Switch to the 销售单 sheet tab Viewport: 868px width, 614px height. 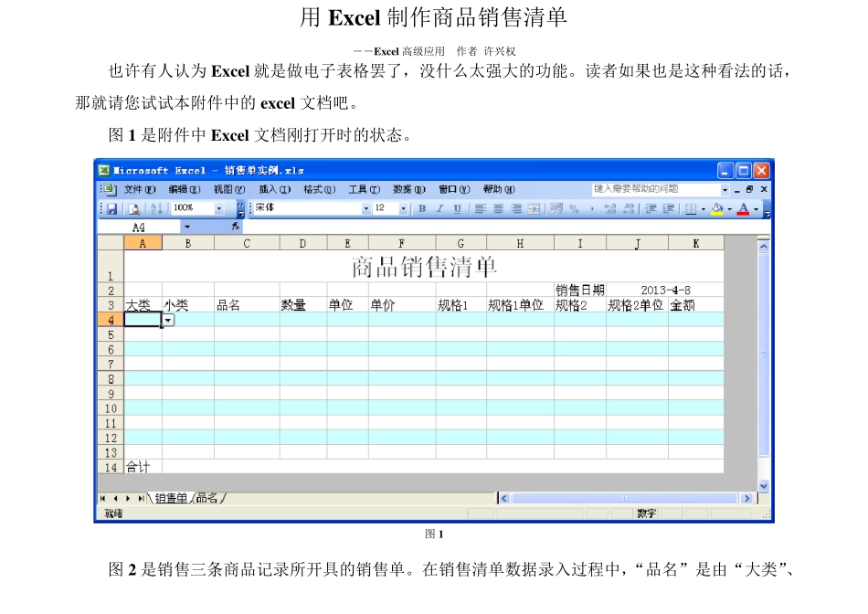pos(171,498)
